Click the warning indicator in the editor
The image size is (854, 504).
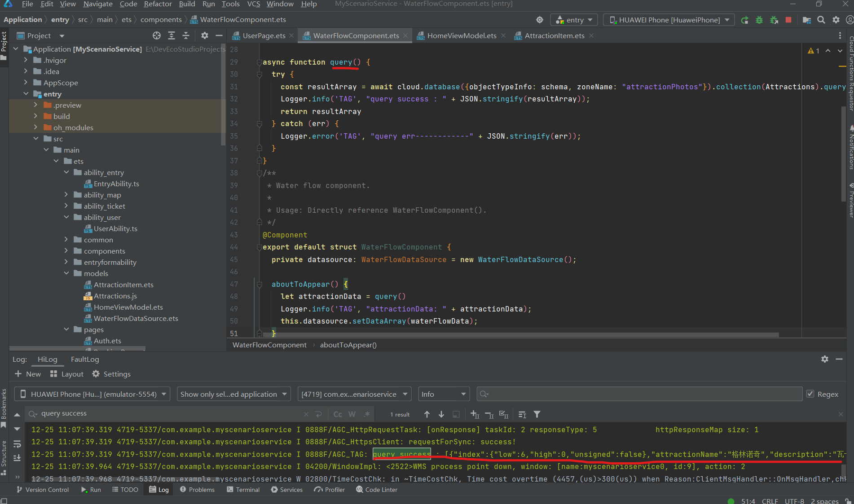(814, 51)
